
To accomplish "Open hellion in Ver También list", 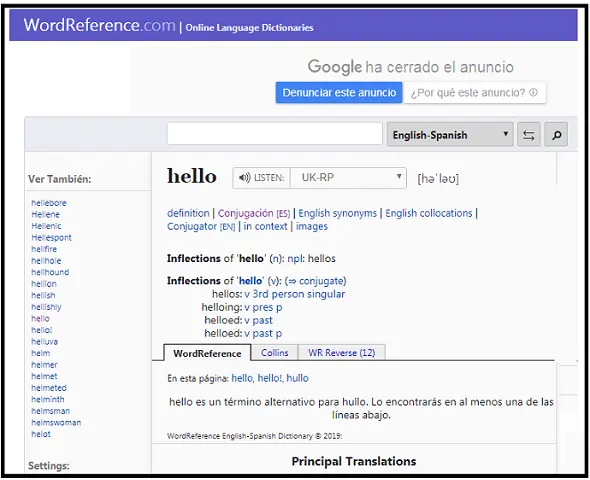I will click(x=44, y=284).
